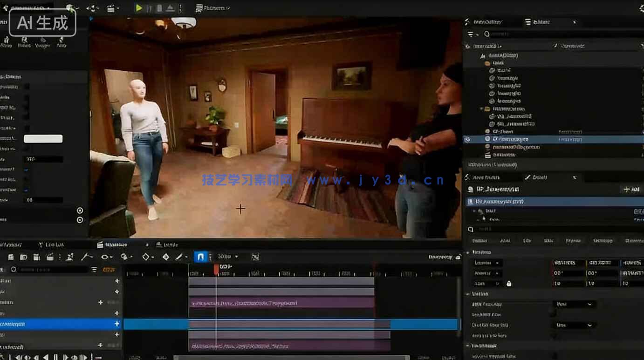Click the plus button on the highlighted Sequencer track
This screenshot has width=644, height=360.
click(117, 324)
